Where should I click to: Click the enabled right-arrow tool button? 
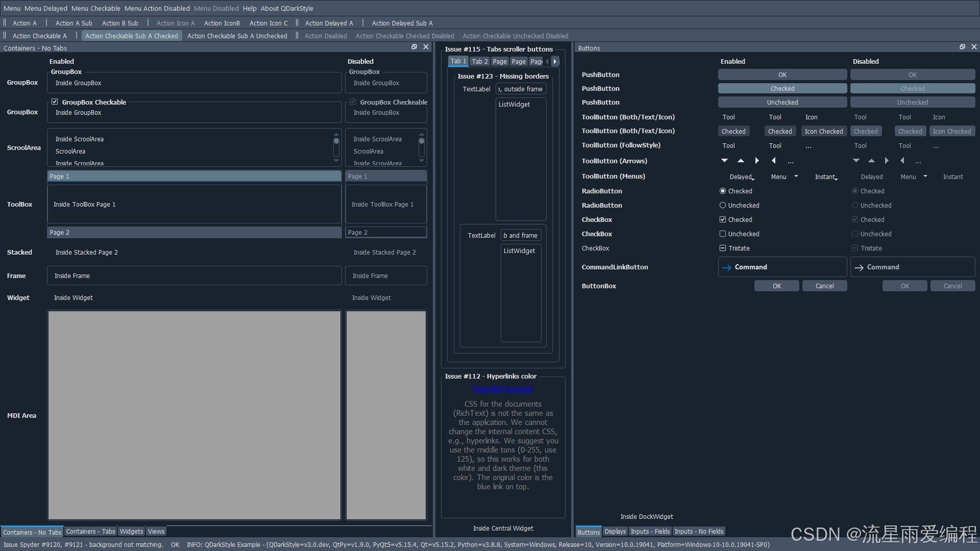point(757,161)
